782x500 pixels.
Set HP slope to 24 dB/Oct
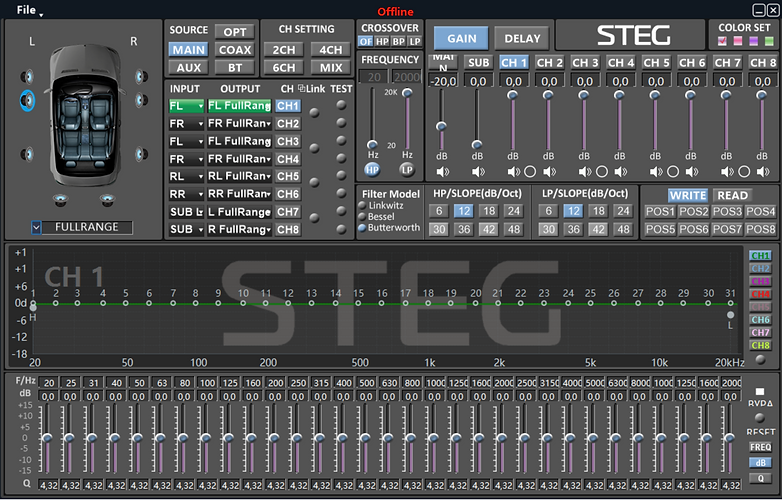(514, 211)
